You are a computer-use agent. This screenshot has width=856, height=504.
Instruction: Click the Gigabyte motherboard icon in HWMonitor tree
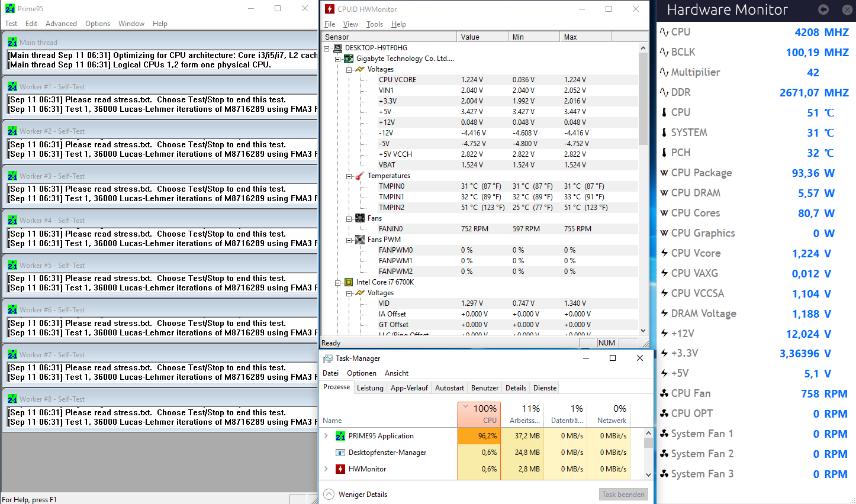click(x=349, y=59)
